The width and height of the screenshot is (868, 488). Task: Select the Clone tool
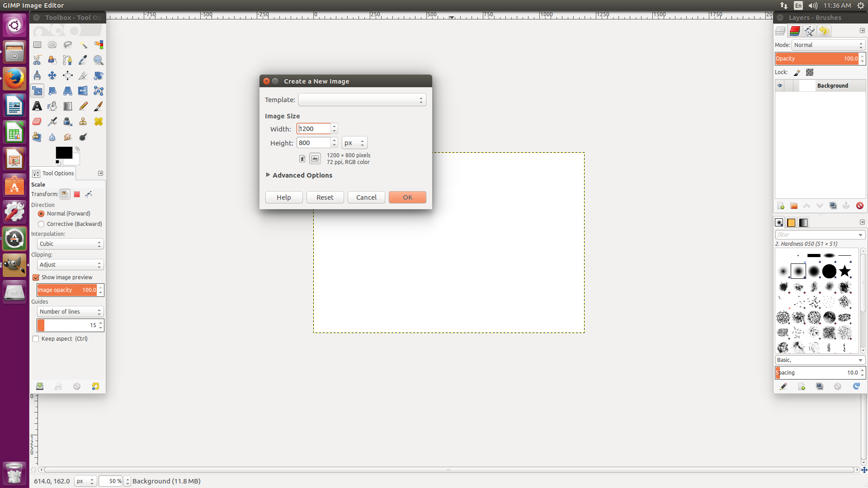click(x=83, y=122)
